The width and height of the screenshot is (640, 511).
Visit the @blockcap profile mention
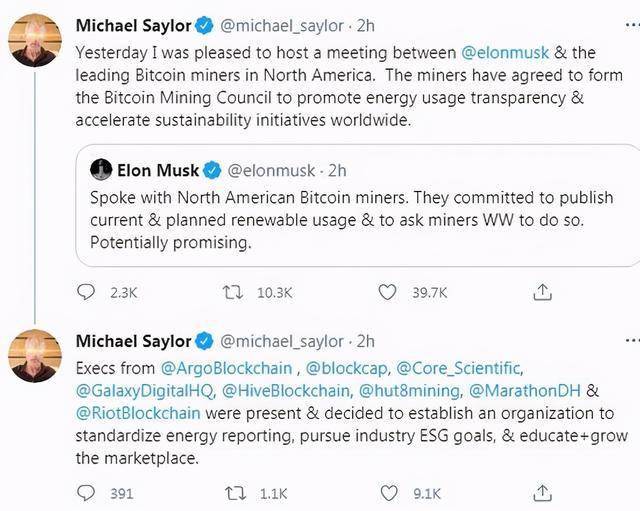(x=348, y=367)
